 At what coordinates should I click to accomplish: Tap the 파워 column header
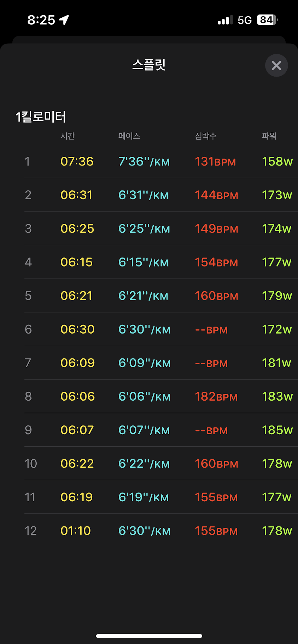point(269,136)
